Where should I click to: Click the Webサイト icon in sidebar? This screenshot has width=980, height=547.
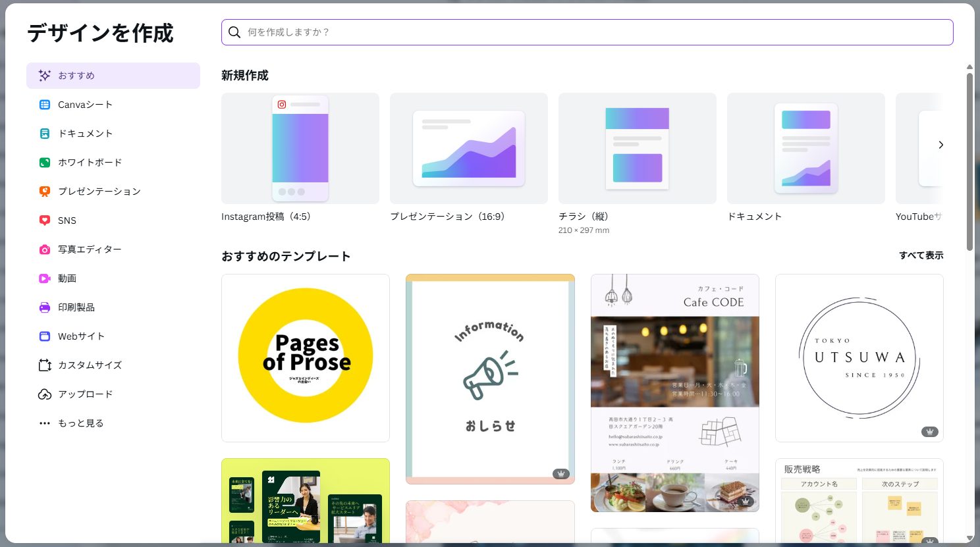[45, 336]
